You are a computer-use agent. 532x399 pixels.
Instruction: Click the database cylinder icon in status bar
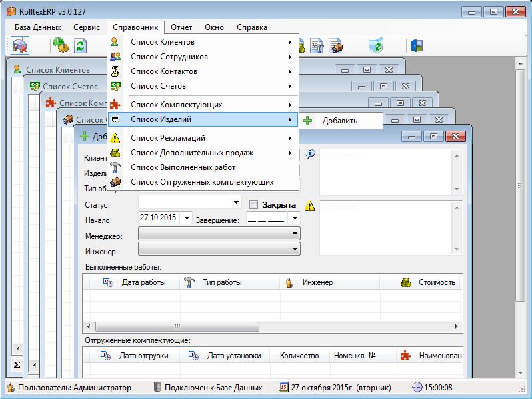click(157, 387)
